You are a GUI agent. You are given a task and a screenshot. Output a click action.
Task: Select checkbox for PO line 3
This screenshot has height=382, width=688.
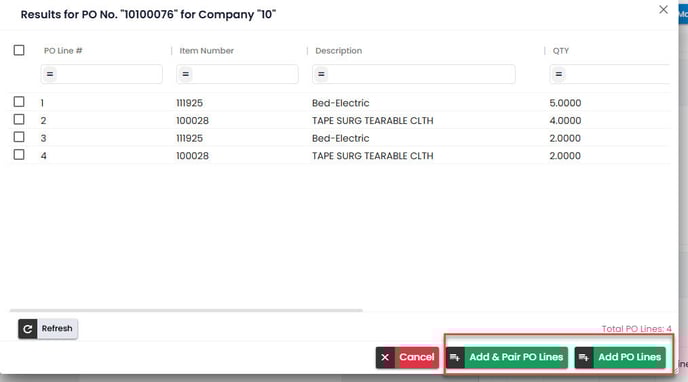(x=19, y=137)
